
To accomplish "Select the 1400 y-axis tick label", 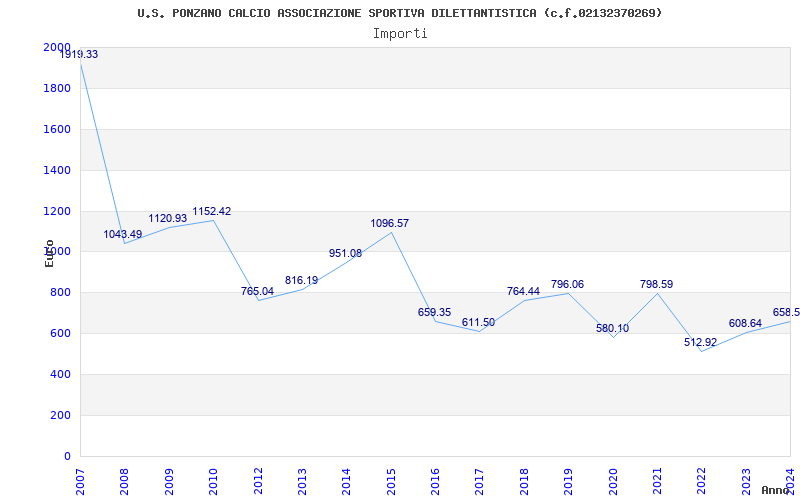I will pos(57,170).
